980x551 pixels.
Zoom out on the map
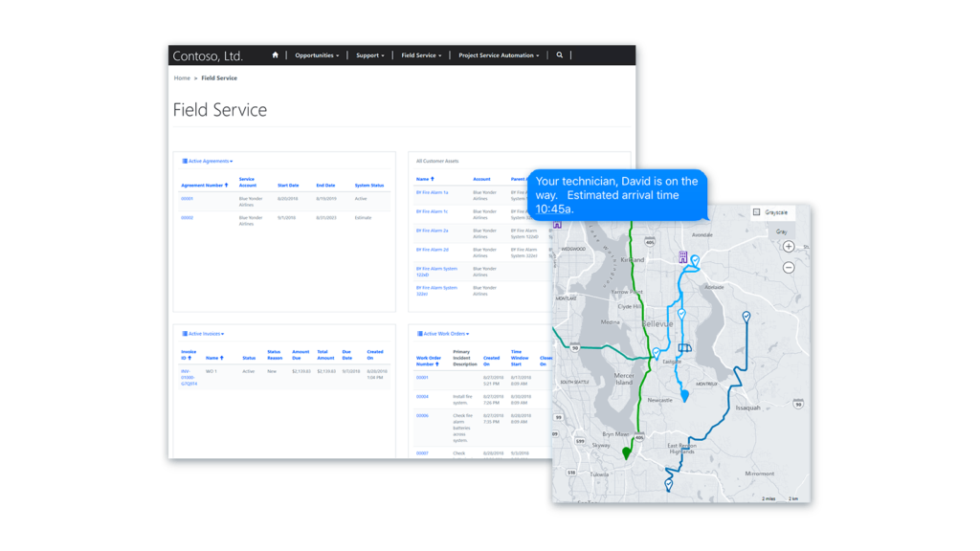tap(789, 266)
